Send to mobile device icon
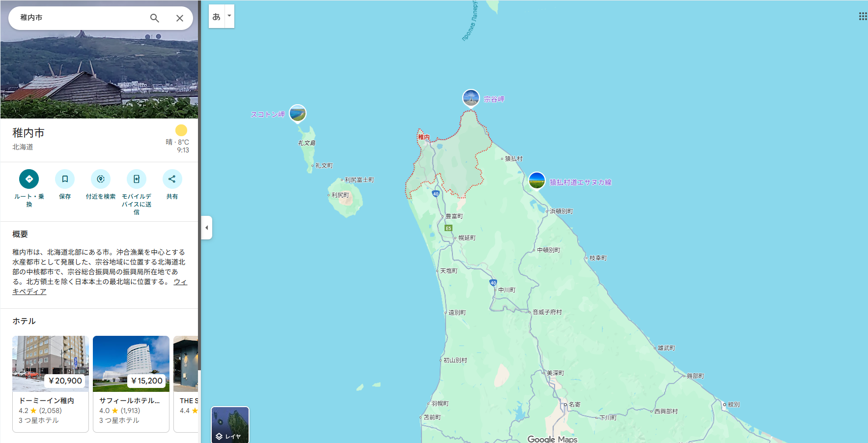This screenshot has height=443, width=868. pyautogui.click(x=137, y=179)
